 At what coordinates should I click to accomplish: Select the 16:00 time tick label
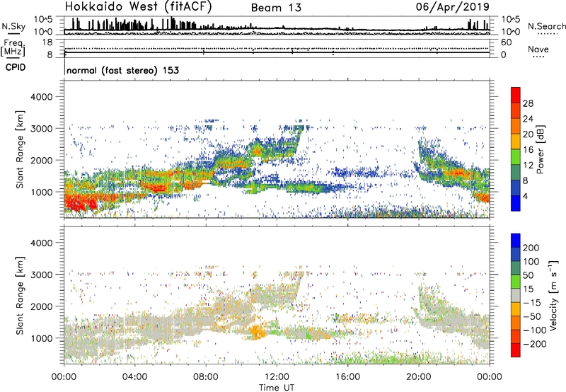click(x=347, y=377)
